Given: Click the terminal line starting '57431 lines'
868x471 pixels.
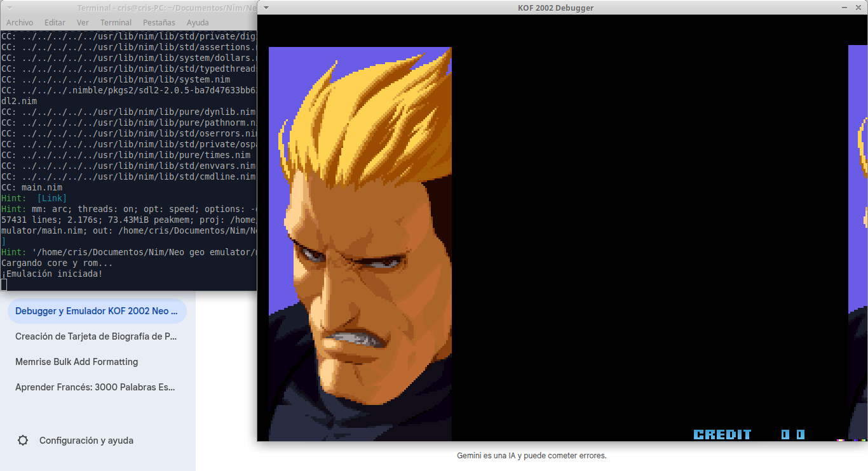Looking at the screenshot, I should (129, 220).
